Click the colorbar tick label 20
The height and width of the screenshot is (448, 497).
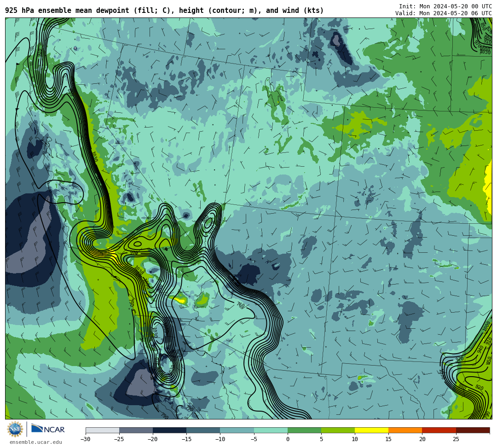coord(422,439)
